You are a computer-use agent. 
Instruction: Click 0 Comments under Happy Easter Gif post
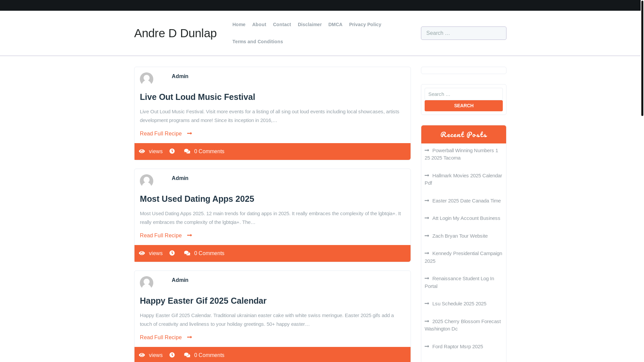point(209,355)
